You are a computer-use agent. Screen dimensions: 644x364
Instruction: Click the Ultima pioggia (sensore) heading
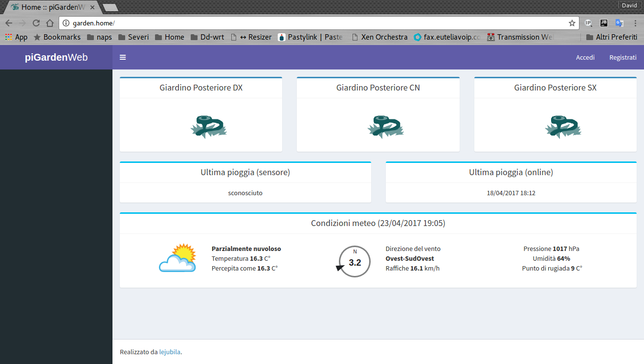click(245, 172)
